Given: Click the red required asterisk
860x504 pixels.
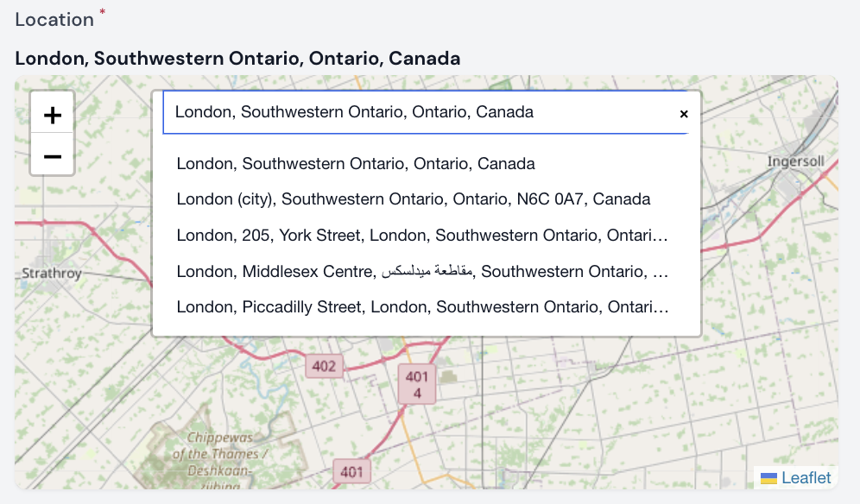Looking at the screenshot, I should point(103,12).
